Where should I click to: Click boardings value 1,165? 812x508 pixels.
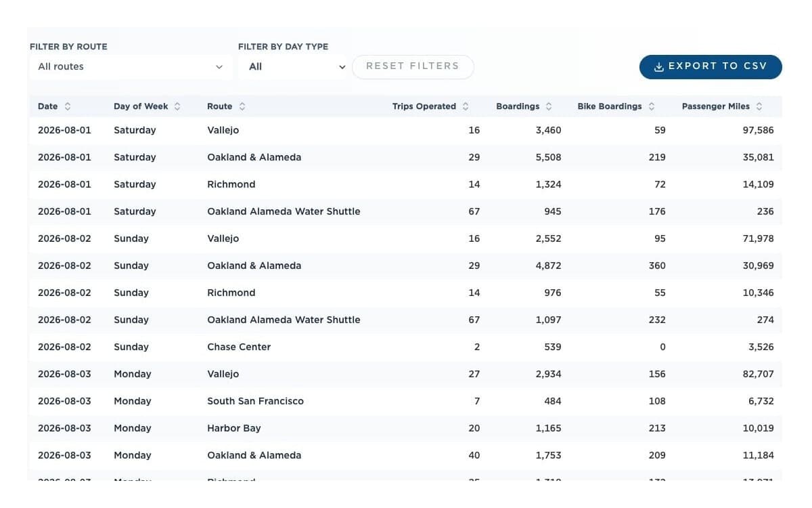(x=549, y=428)
